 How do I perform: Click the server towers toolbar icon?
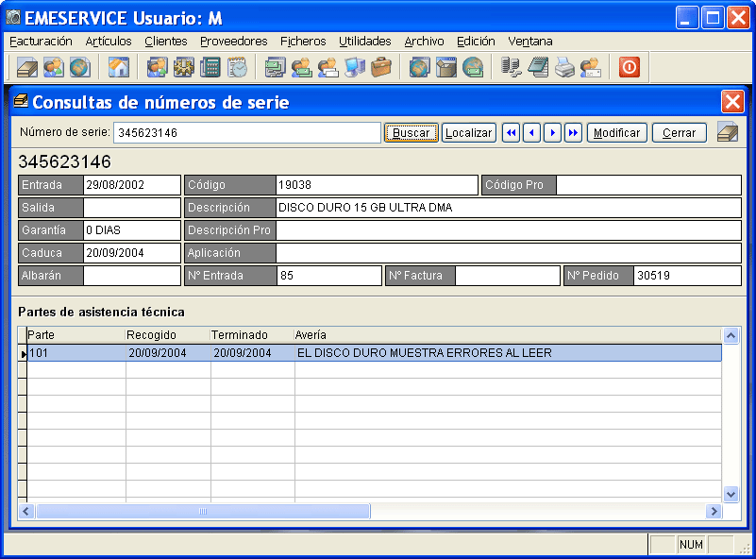point(511,67)
